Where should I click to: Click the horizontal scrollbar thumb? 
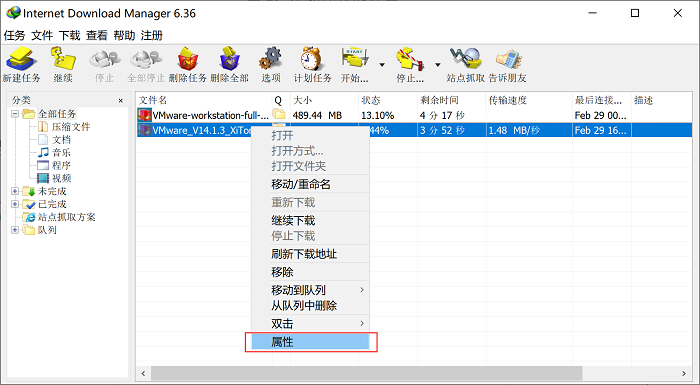(367, 373)
